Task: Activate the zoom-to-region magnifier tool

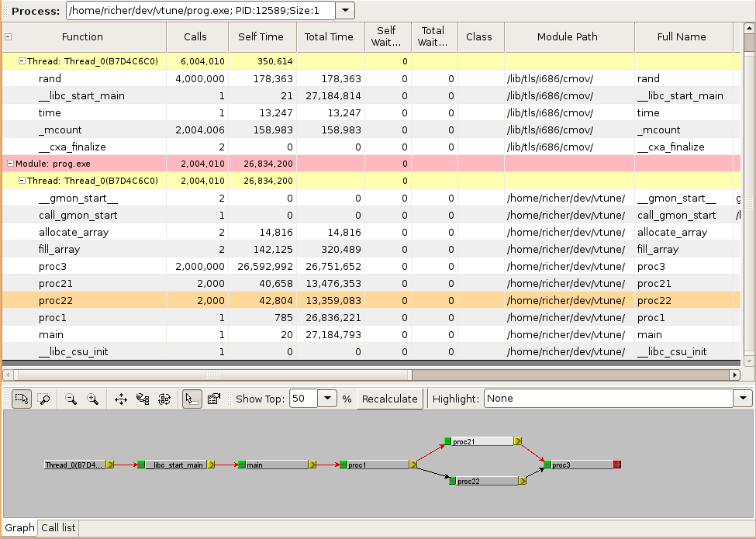Action: click(x=44, y=399)
